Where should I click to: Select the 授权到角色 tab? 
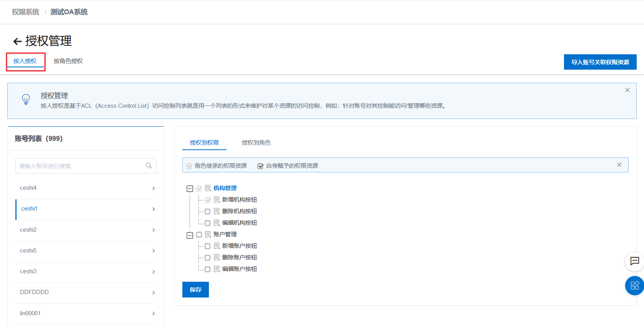pos(256,143)
